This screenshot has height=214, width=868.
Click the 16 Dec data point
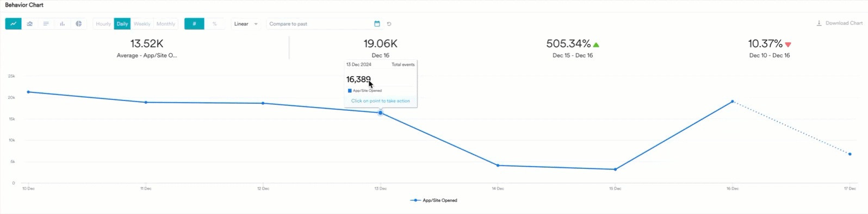(733, 102)
